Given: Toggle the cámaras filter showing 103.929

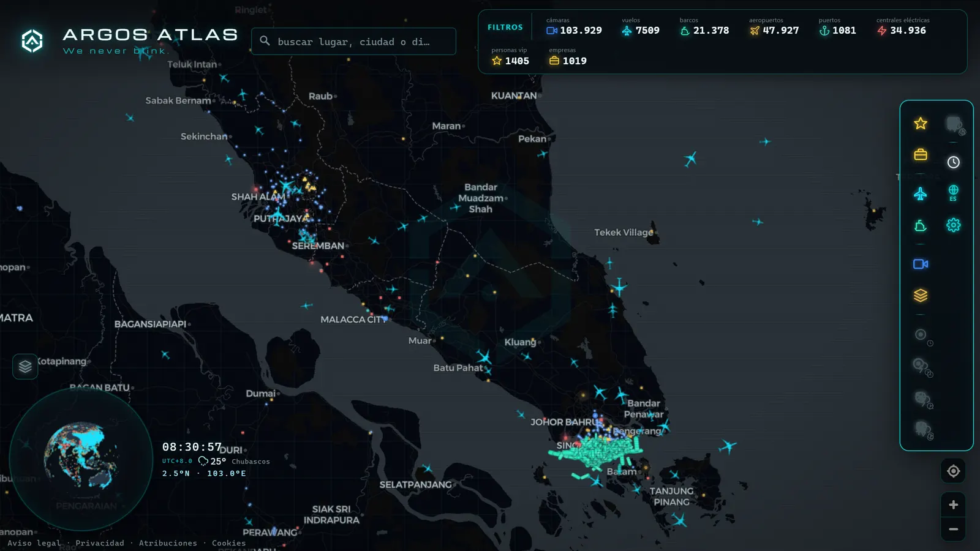Looking at the screenshot, I should click(574, 26).
